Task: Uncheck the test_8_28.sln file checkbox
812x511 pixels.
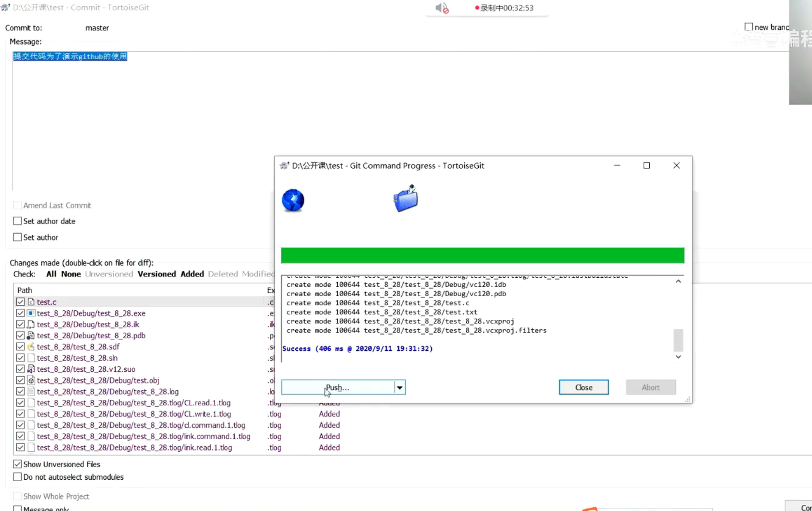Action: click(x=20, y=358)
